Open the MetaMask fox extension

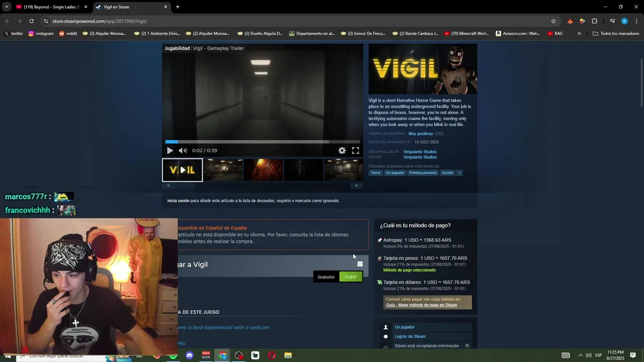pyautogui.click(x=570, y=21)
